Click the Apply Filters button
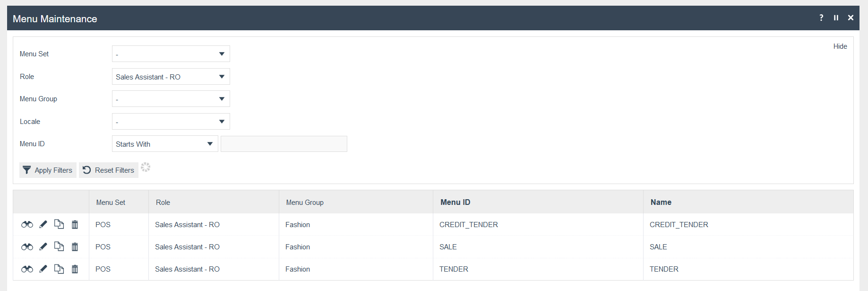This screenshot has width=868, height=291. pyautogui.click(x=48, y=170)
